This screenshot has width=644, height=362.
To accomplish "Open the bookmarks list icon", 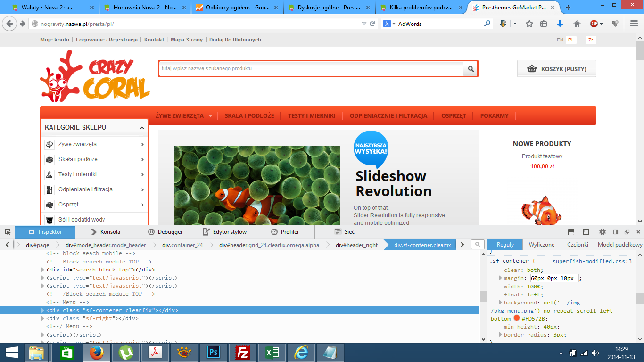I will tap(544, 24).
